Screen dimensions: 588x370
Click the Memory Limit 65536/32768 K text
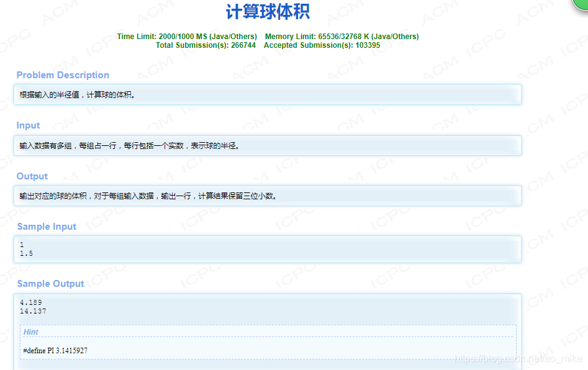[341, 37]
